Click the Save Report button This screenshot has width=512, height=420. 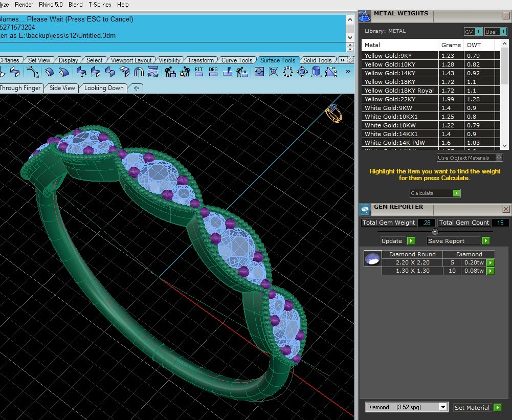[x=458, y=241]
